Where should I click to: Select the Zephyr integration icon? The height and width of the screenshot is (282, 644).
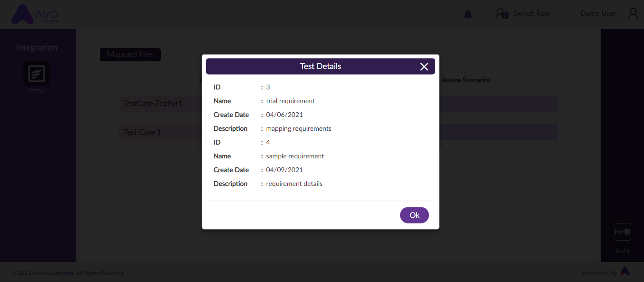click(x=37, y=74)
